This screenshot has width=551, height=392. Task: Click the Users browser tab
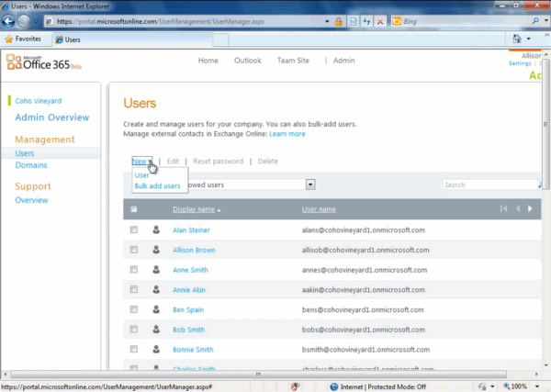point(132,39)
